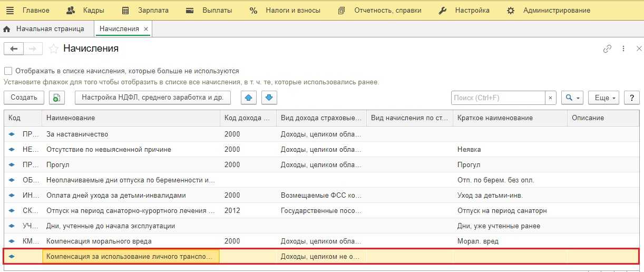The width and height of the screenshot is (644, 272).
Task: Open help with the question mark button
Action: 631,98
